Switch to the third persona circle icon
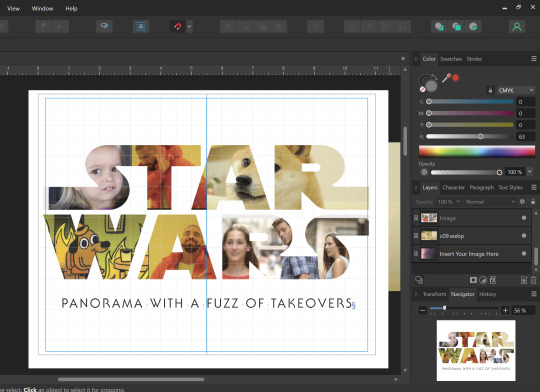This screenshot has height=392, width=540. pyautogui.click(x=474, y=27)
